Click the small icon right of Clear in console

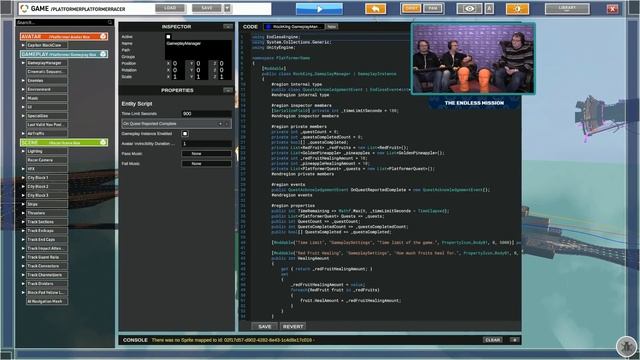[x=514, y=340]
